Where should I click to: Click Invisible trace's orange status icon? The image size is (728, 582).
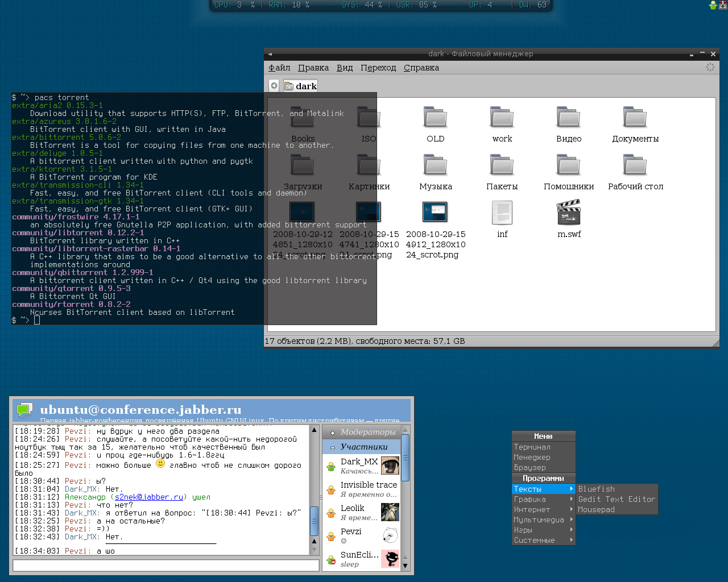331,490
